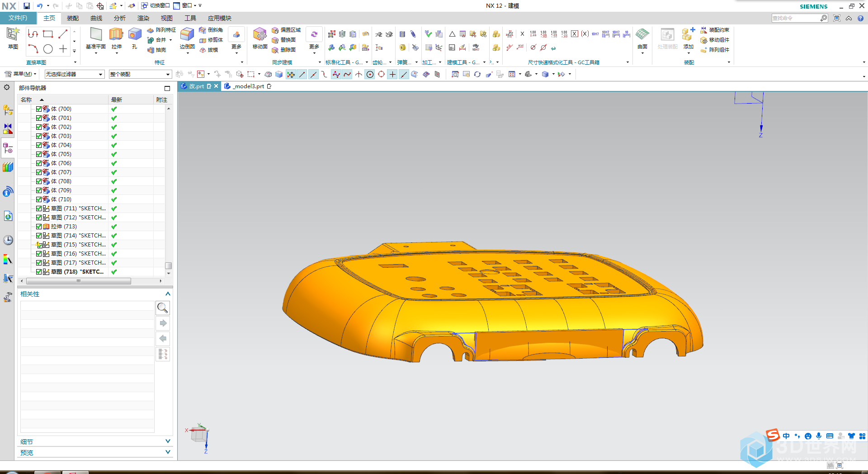Click 切换窗口 button in title bar
The width and height of the screenshot is (868, 474).
pos(156,6)
